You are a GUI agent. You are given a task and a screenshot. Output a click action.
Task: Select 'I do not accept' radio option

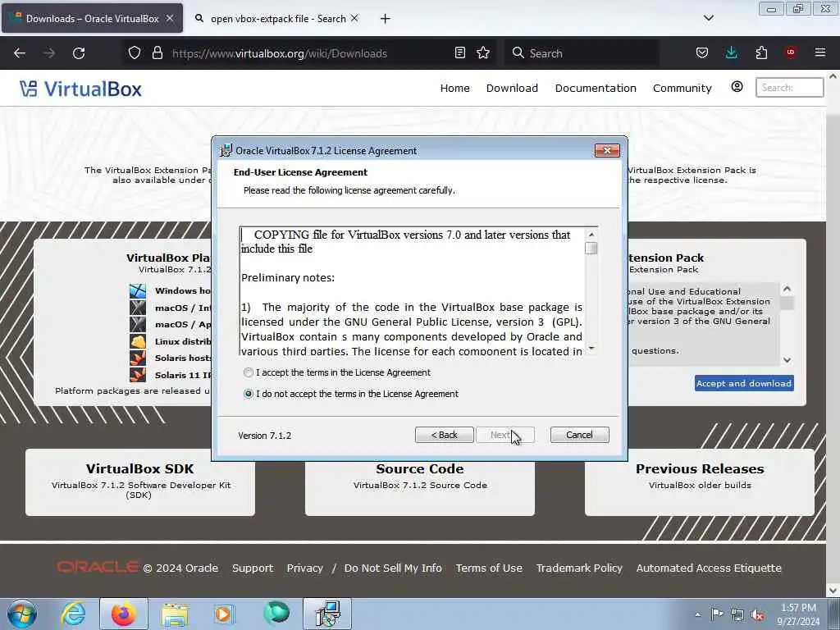(248, 394)
